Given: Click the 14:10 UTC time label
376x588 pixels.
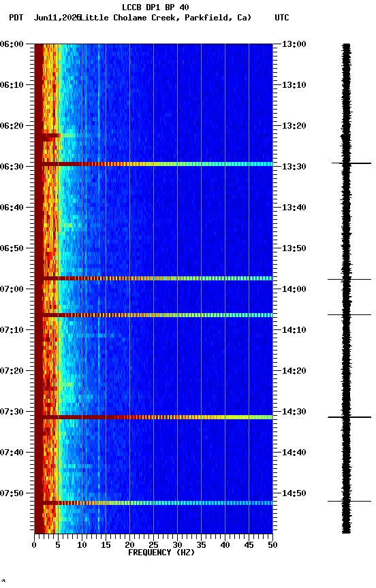Looking at the screenshot, I should click(x=294, y=330).
